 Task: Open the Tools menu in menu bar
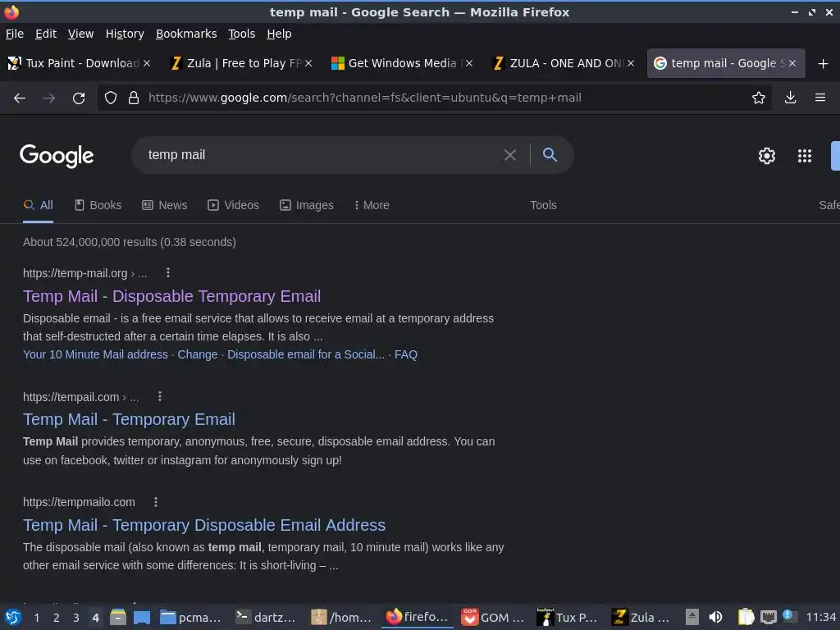tap(242, 34)
